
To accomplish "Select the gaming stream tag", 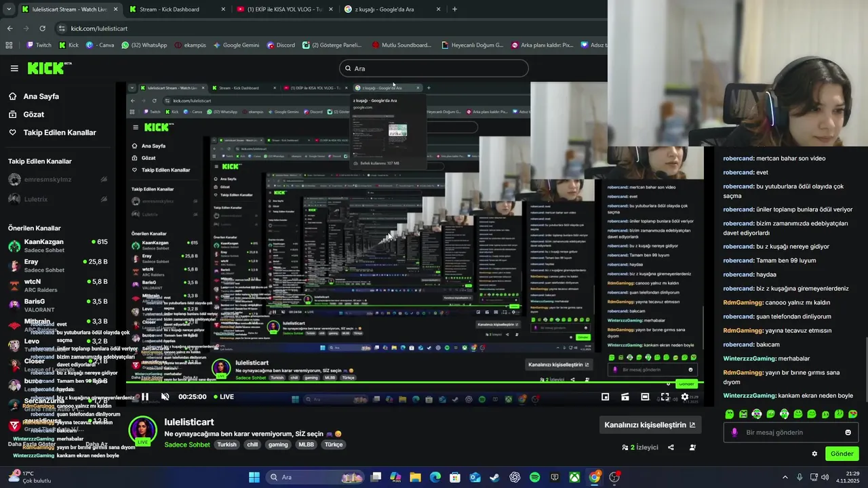I will click(278, 445).
